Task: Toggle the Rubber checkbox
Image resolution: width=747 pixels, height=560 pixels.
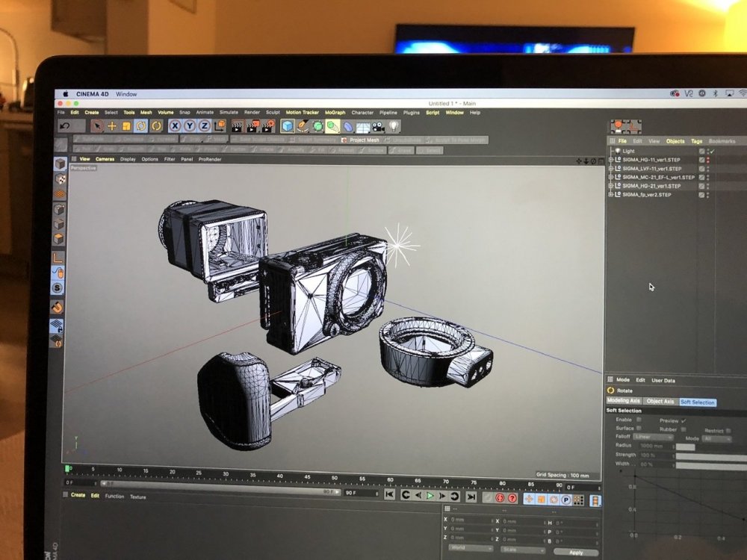Action: [x=683, y=429]
